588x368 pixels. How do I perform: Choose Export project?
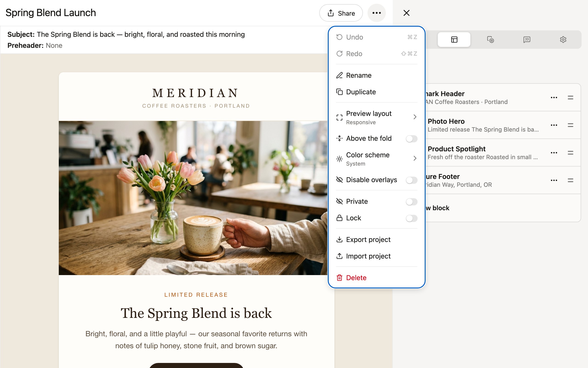point(376,239)
